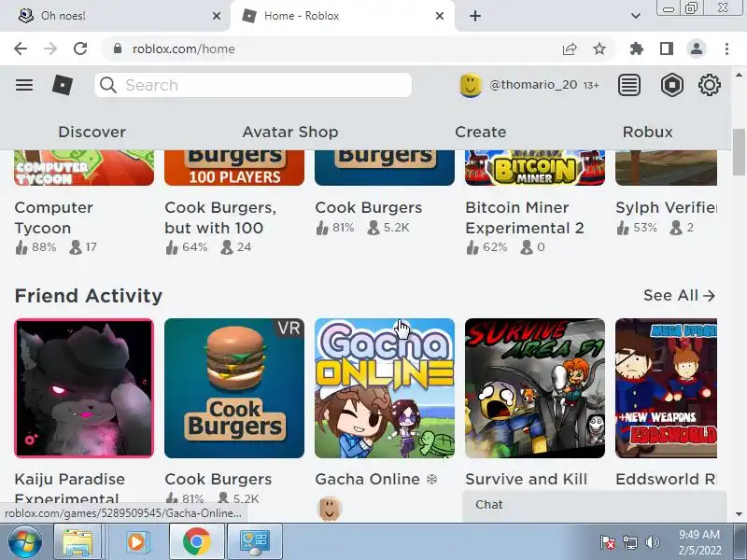Open the Survive Area 51 thumbnail
Screen dimensions: 747x560
coord(535,388)
